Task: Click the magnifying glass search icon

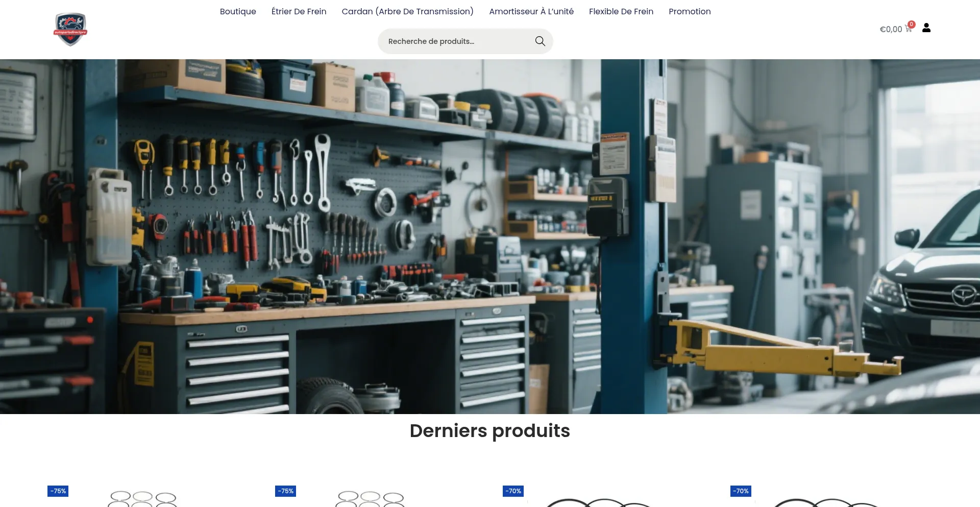Action: point(540,41)
